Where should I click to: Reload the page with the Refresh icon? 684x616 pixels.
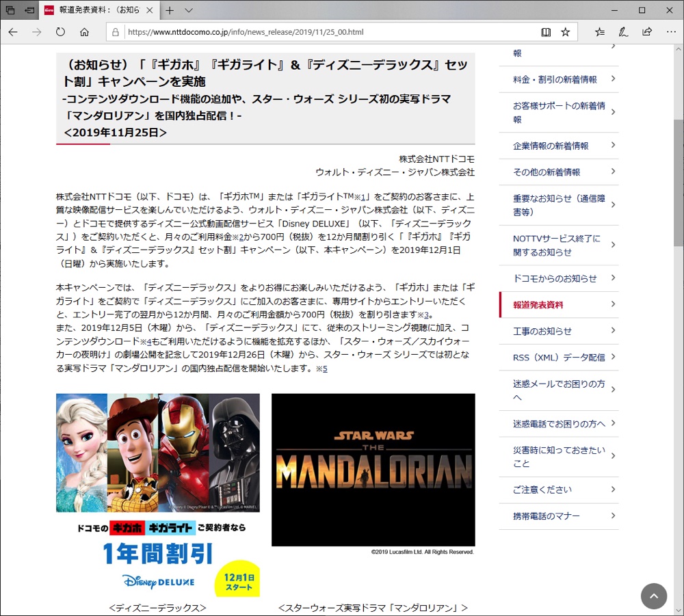60,32
